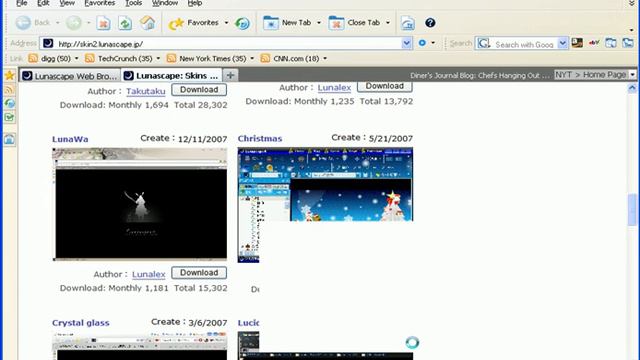Screen dimensions: 640x360
Task: Click the digg RSS feed icon
Action: click(33, 58)
